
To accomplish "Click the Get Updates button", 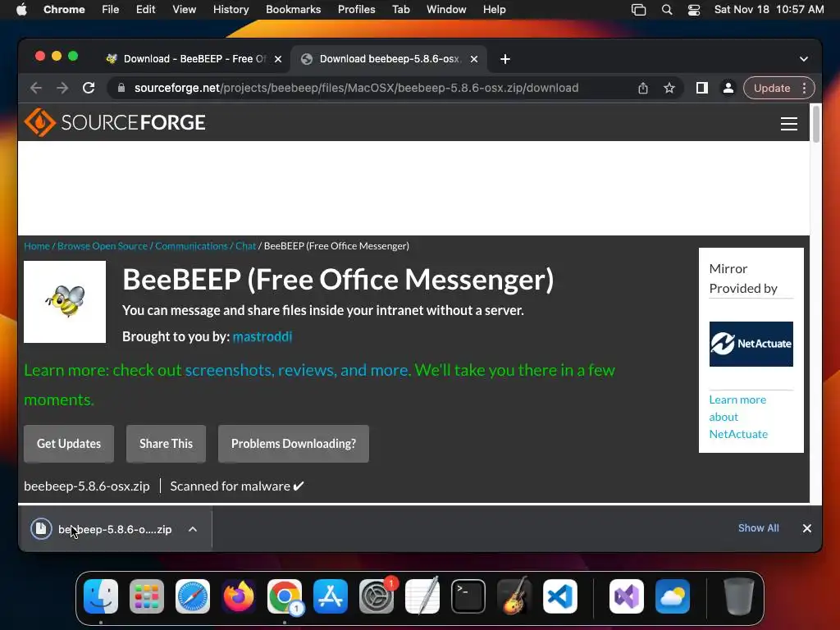I will (x=69, y=444).
